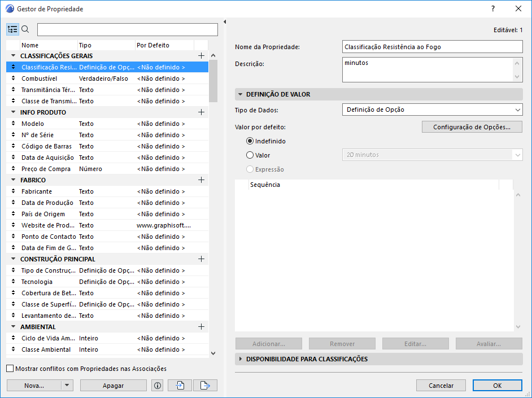This screenshot has height=398, width=532.
Task: Select the Nº de Série row
Action: point(107,135)
